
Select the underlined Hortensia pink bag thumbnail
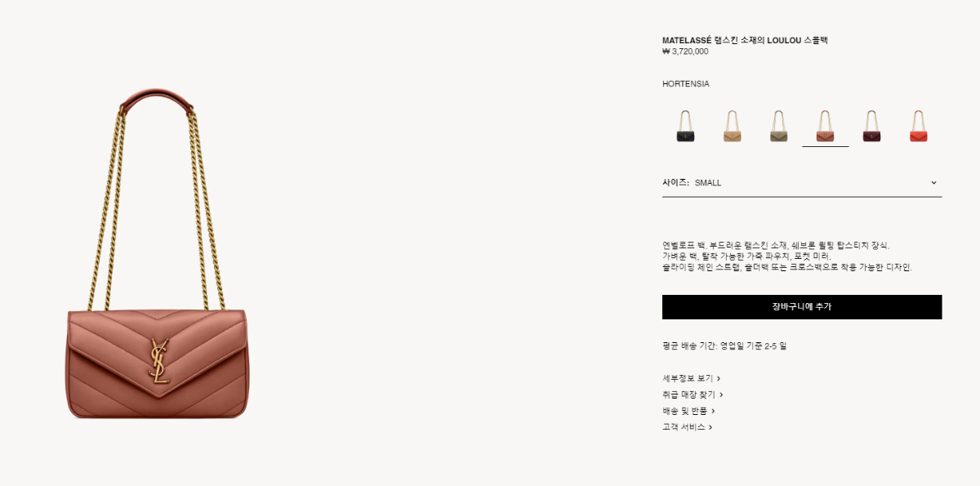point(825,126)
